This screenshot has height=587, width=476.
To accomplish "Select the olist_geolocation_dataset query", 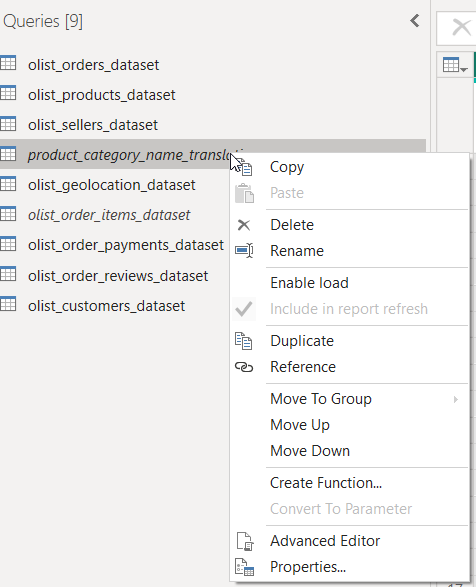I will pyautogui.click(x=112, y=185).
